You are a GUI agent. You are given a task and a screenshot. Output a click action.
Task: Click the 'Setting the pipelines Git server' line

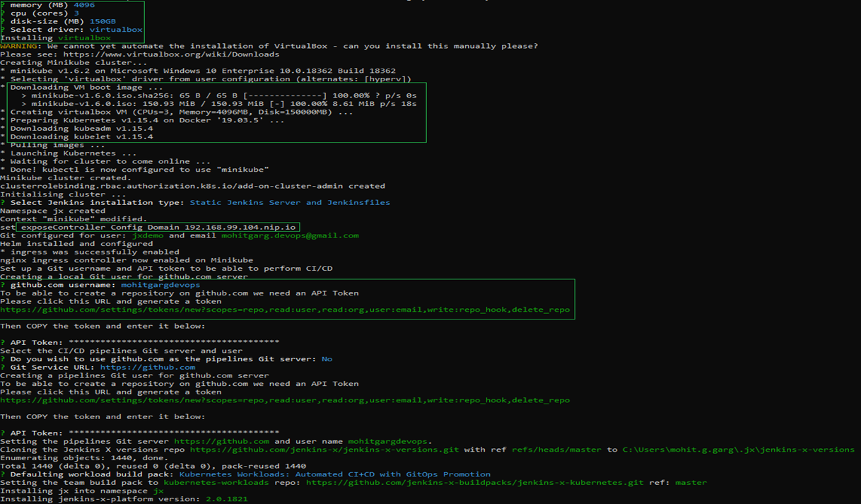pos(216,442)
